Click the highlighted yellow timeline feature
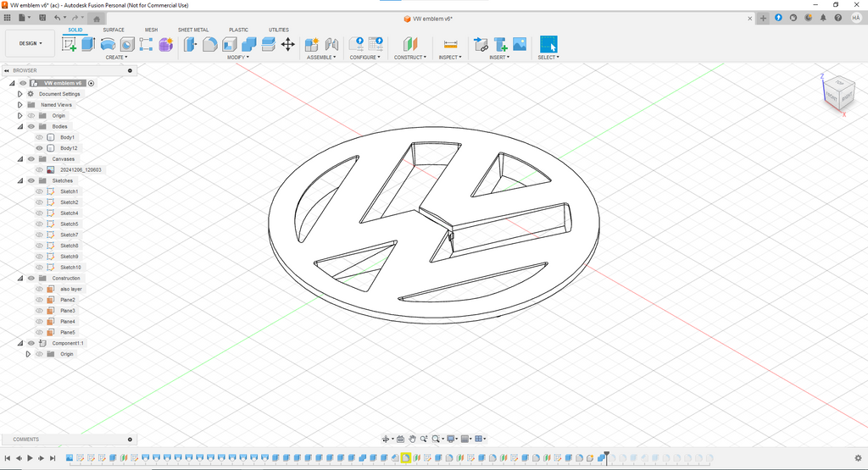 coord(406,458)
